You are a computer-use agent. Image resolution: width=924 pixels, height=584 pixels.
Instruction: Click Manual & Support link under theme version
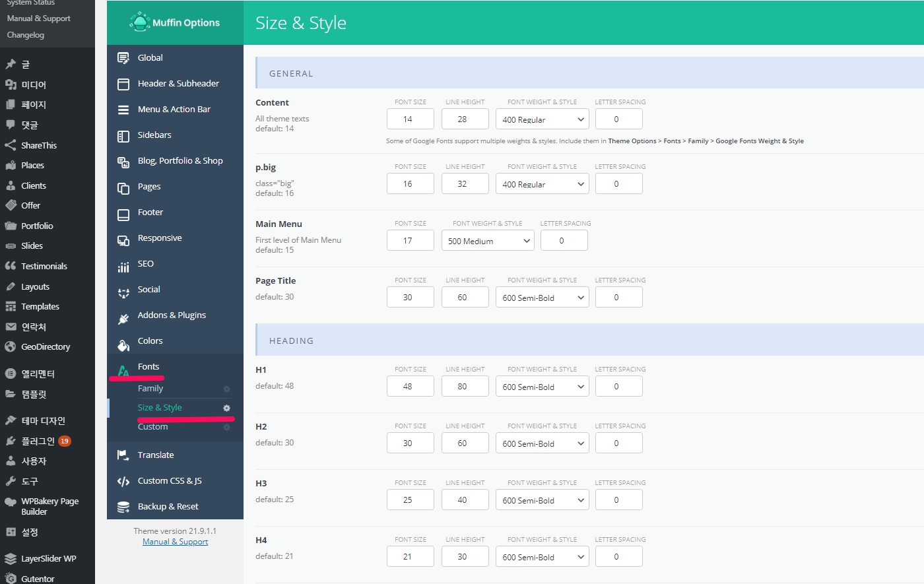tap(176, 542)
